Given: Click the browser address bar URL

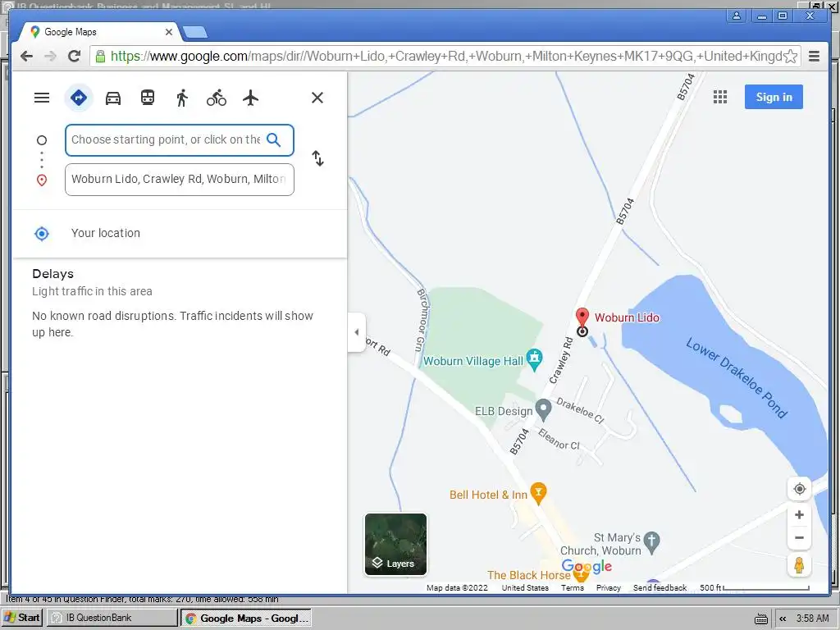Looking at the screenshot, I should [445, 57].
